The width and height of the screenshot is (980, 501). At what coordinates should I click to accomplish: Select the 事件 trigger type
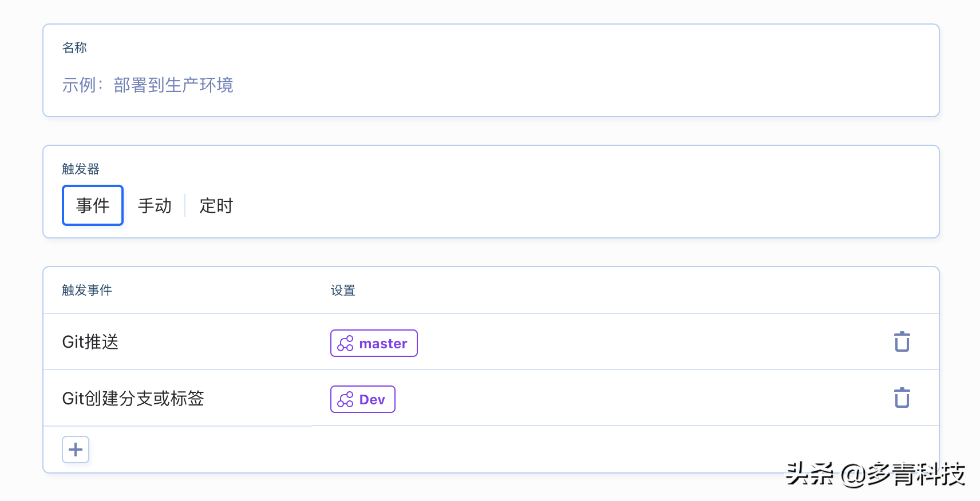[93, 205]
